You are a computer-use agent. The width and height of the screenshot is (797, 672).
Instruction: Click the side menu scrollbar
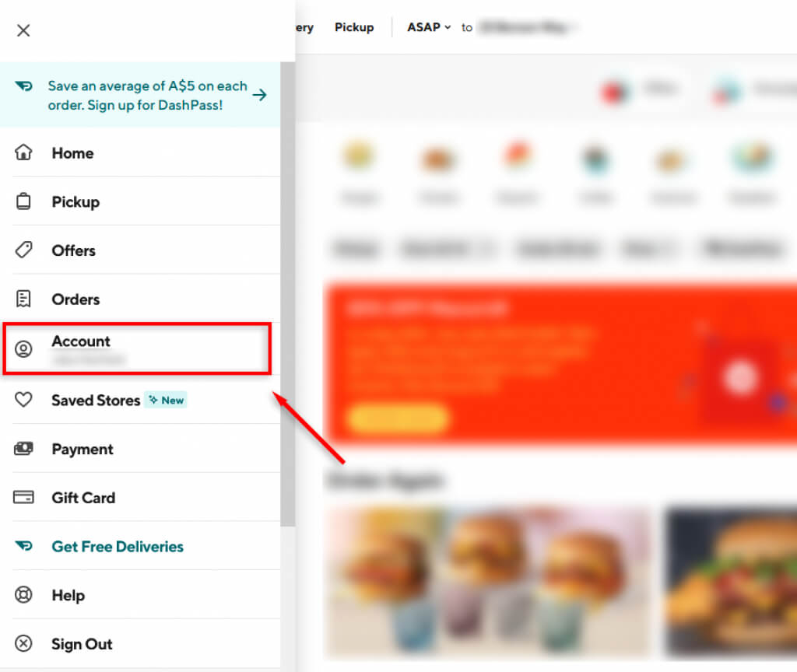click(288, 294)
